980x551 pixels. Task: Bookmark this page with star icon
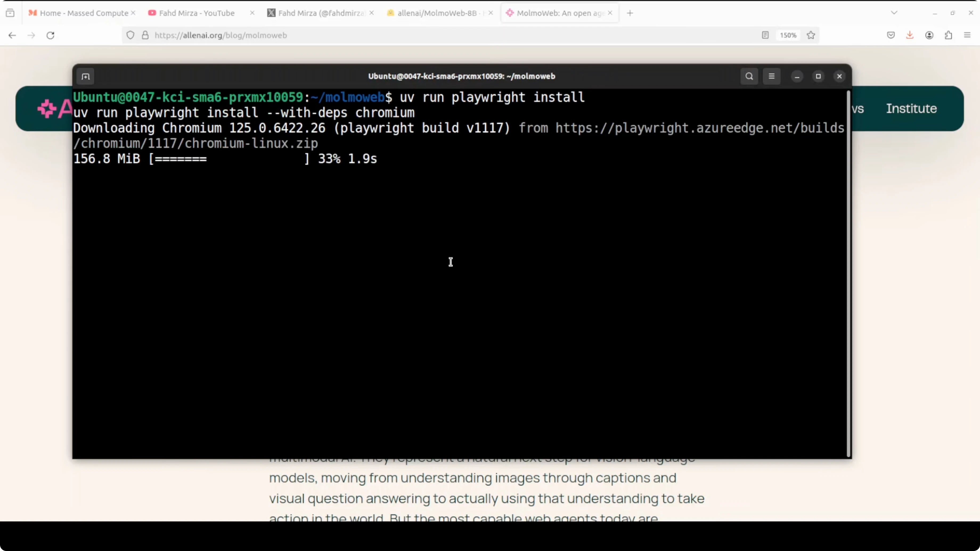click(811, 35)
